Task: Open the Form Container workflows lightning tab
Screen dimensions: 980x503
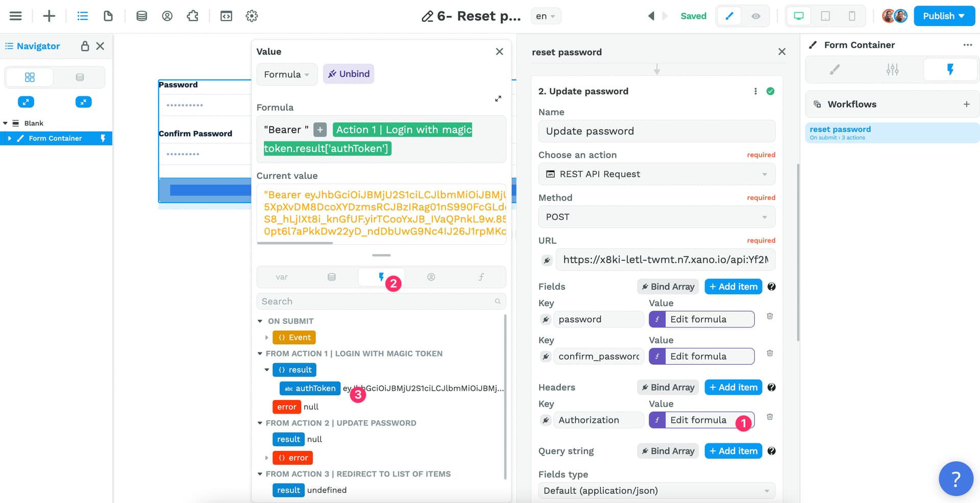Action: point(950,69)
